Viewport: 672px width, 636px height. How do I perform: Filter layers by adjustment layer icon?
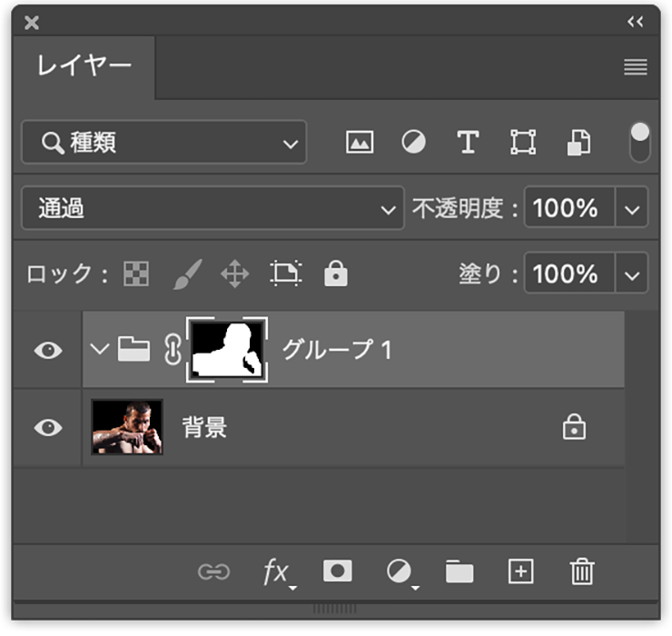(414, 143)
